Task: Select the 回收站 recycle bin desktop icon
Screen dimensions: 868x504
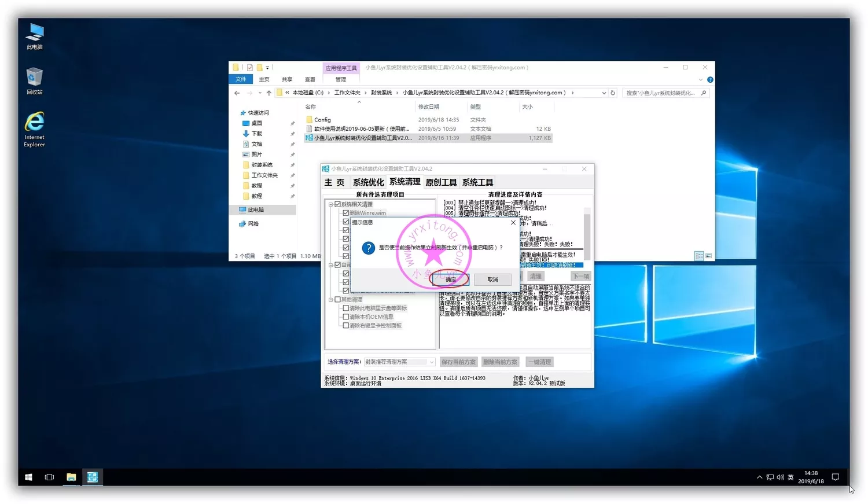Action: 35,81
